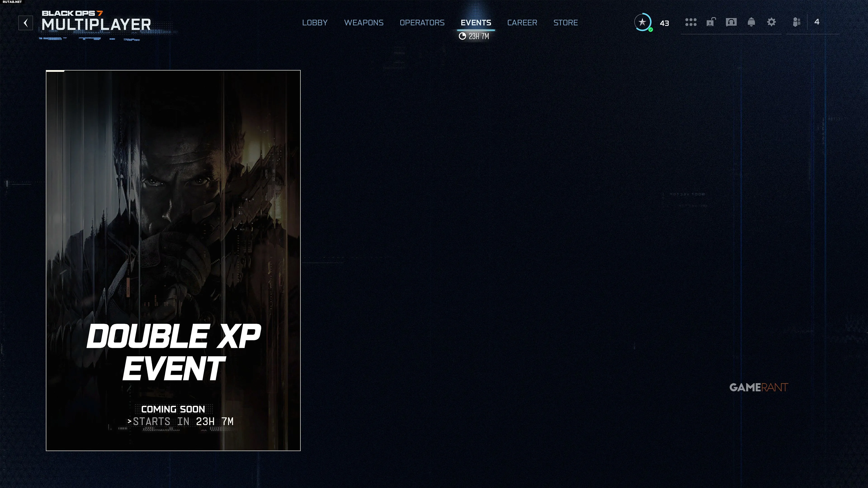868x488 pixels.
Task: Switch to the Lobby tab
Action: 315,23
